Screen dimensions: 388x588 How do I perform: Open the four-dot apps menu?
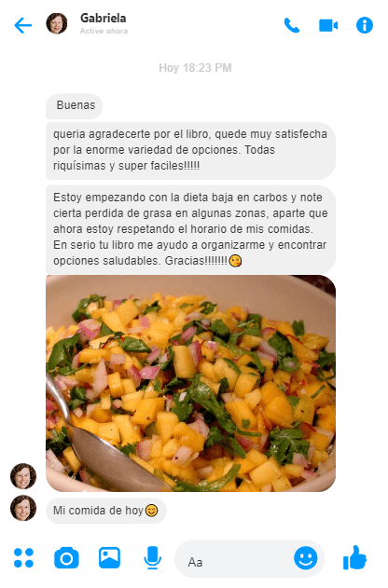[x=23, y=557]
